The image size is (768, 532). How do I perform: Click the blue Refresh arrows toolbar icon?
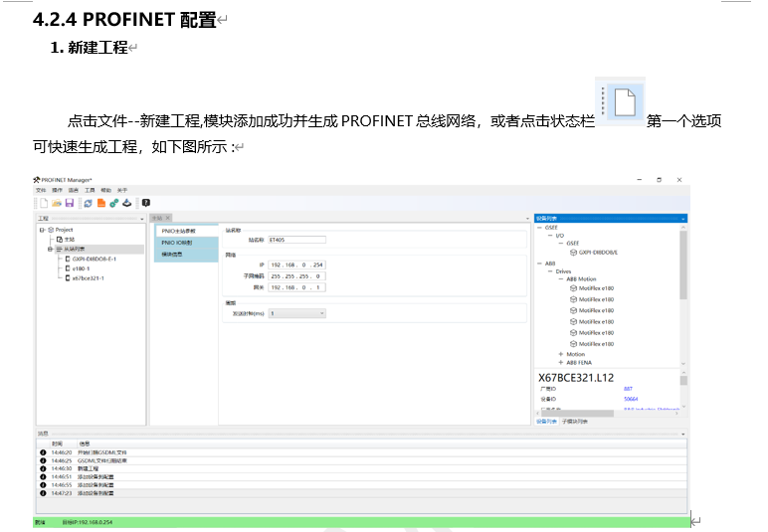click(89, 203)
